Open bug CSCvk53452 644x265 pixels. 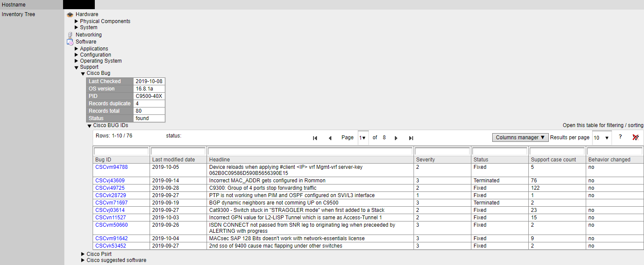pos(110,246)
